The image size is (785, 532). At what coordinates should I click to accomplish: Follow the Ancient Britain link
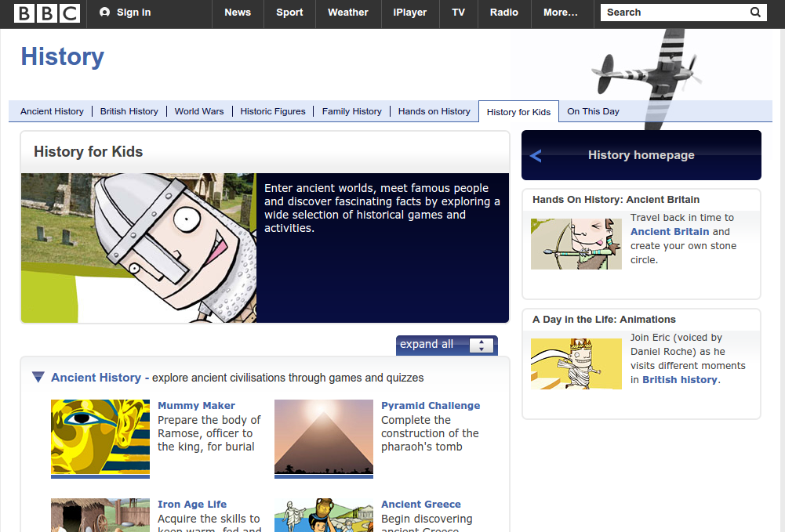(x=670, y=232)
